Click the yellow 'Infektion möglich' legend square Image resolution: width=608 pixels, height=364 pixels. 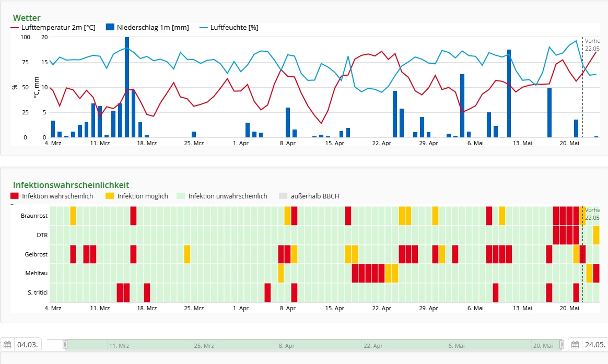110,196
